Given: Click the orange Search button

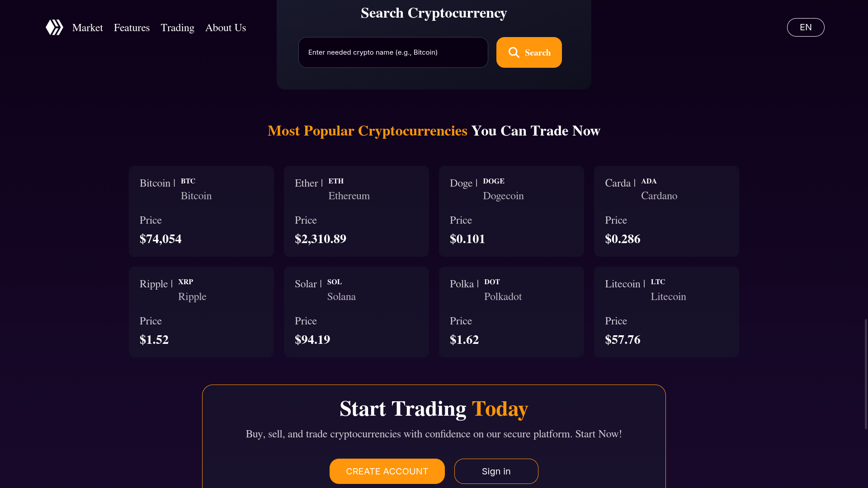Looking at the screenshot, I should click(x=528, y=52).
